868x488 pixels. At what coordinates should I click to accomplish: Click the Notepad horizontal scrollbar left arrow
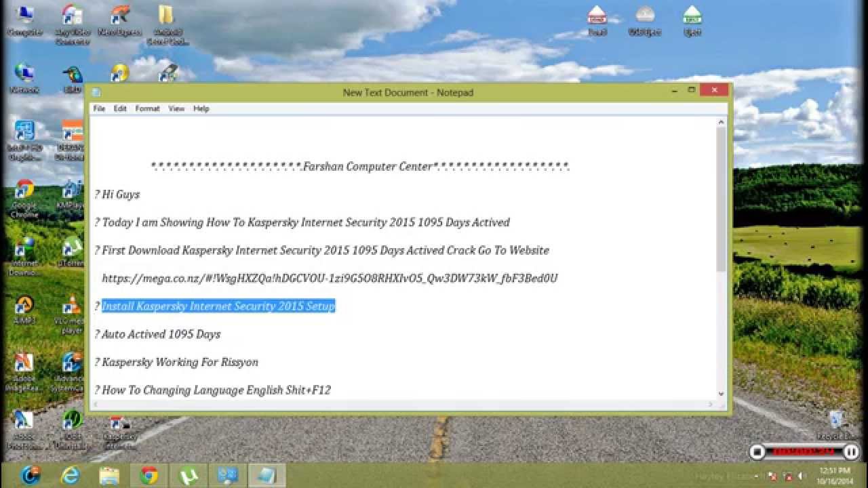tap(96, 405)
